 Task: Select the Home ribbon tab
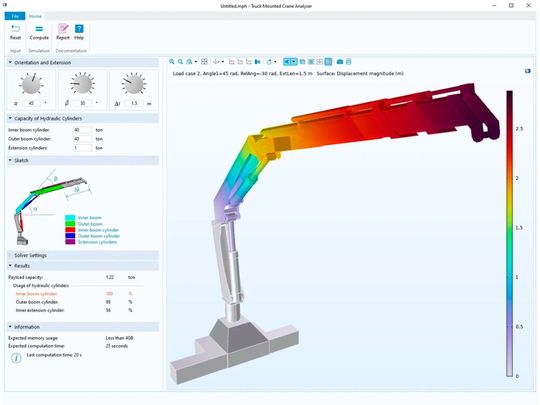pos(35,16)
